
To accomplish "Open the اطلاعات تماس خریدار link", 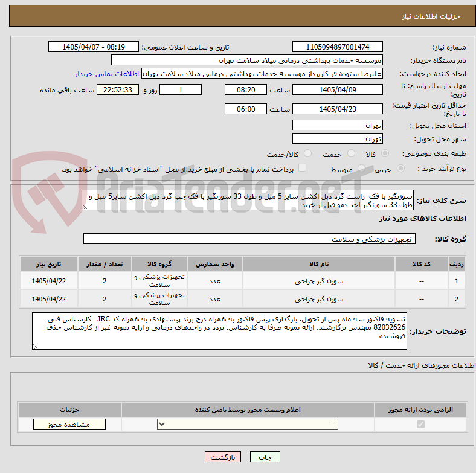I will [107, 74].
